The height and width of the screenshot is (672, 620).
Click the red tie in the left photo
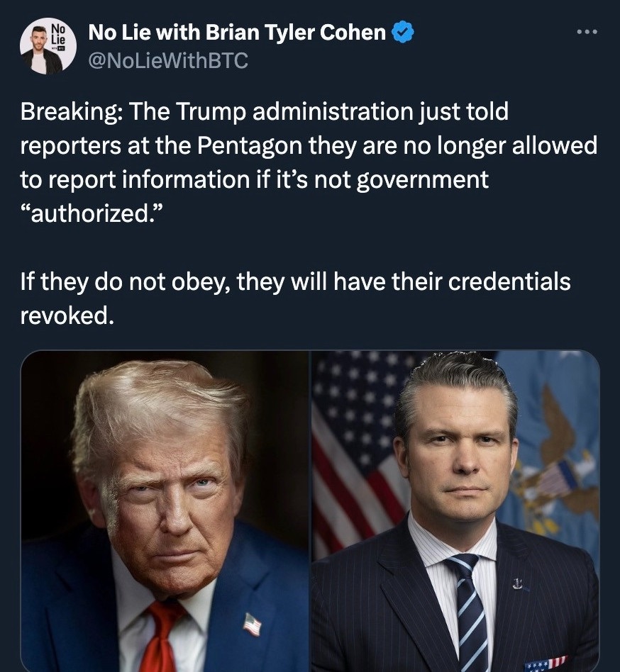coord(160,637)
